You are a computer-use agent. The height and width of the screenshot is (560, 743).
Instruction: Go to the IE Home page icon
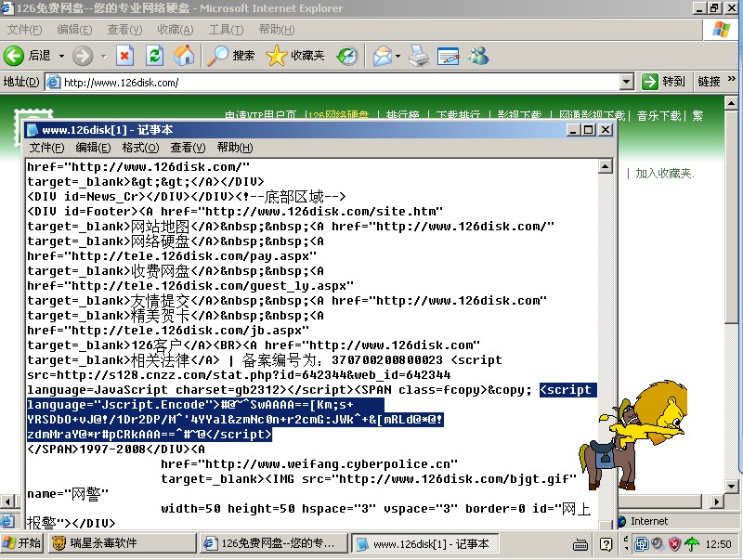[x=184, y=56]
